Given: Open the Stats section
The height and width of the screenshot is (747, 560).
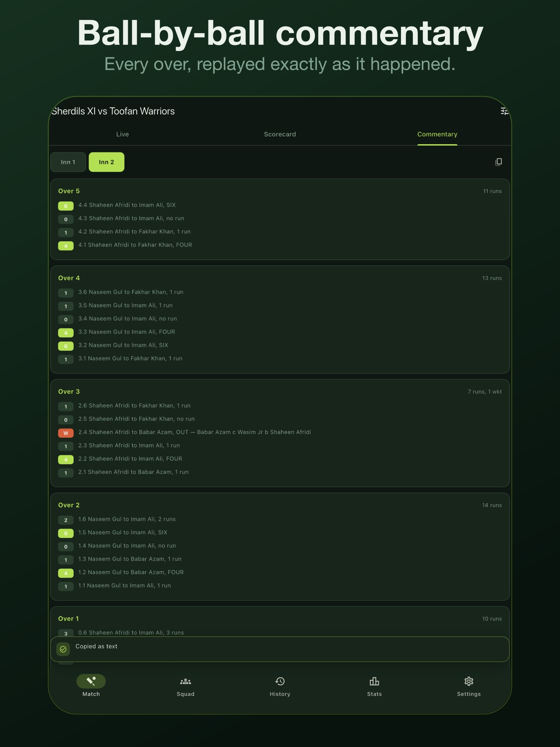Looking at the screenshot, I should coord(374,686).
